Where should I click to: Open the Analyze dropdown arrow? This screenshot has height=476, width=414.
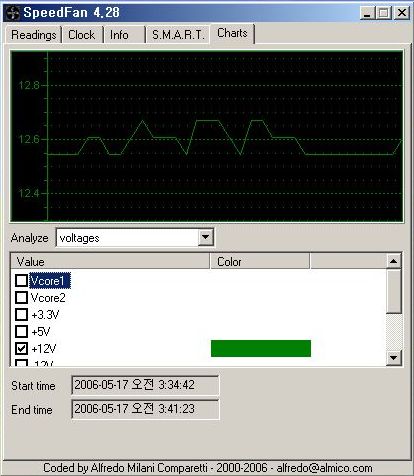pos(205,237)
